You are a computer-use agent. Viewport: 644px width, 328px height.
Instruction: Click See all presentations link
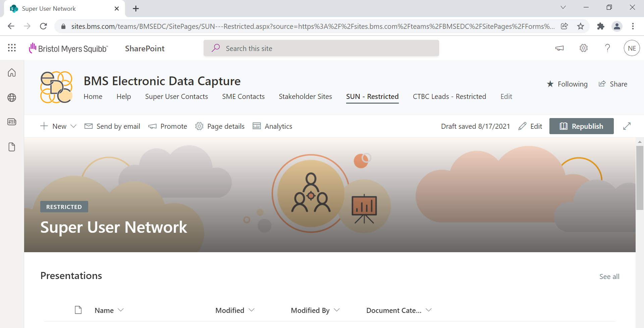[609, 277]
